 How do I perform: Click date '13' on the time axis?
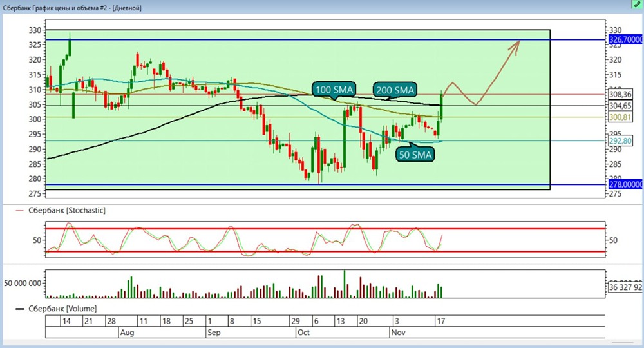coord(341,321)
